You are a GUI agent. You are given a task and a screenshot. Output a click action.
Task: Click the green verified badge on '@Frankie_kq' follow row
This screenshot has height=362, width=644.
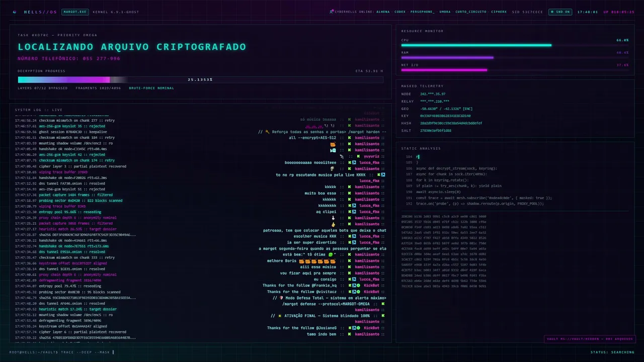(x=358, y=286)
